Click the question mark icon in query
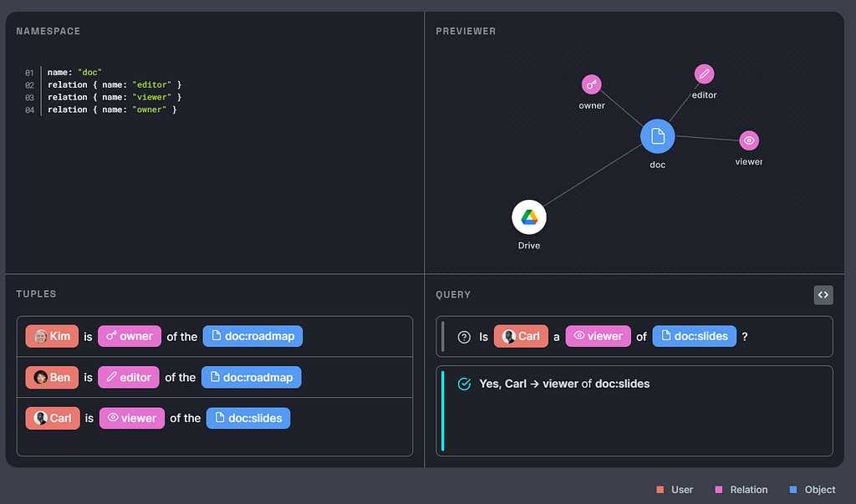856x504 pixels. click(x=464, y=337)
